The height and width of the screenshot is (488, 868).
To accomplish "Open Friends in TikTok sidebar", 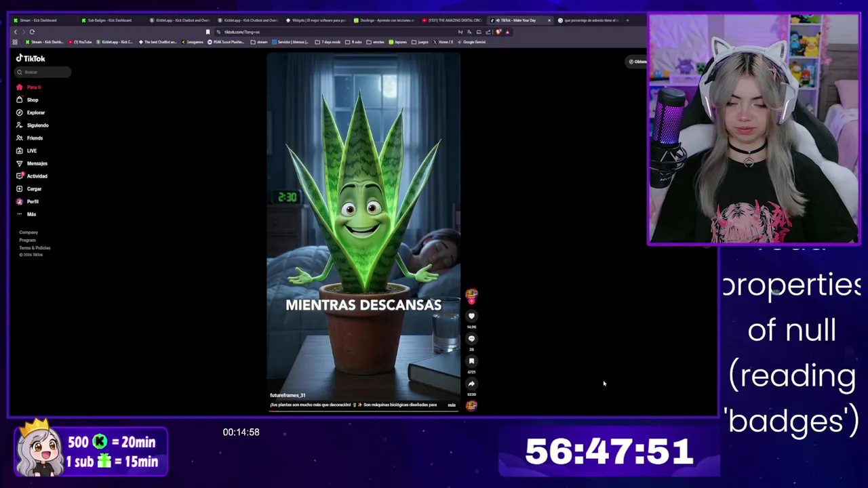I will [x=30, y=138].
